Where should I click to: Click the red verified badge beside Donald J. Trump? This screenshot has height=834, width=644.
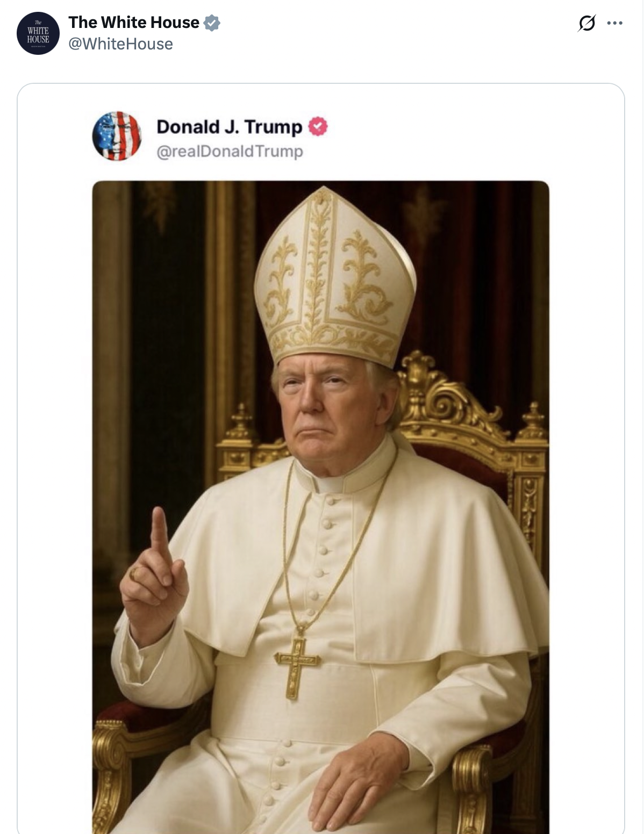click(318, 127)
